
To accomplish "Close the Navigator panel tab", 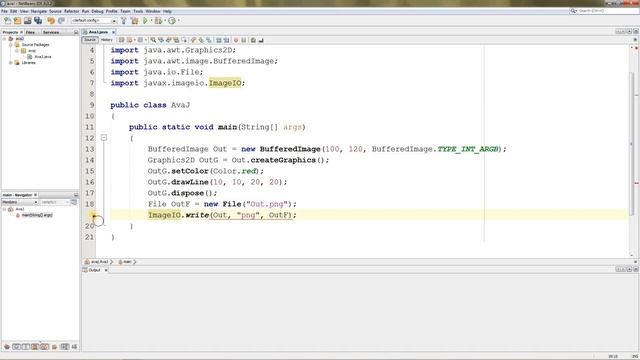I will [36, 195].
